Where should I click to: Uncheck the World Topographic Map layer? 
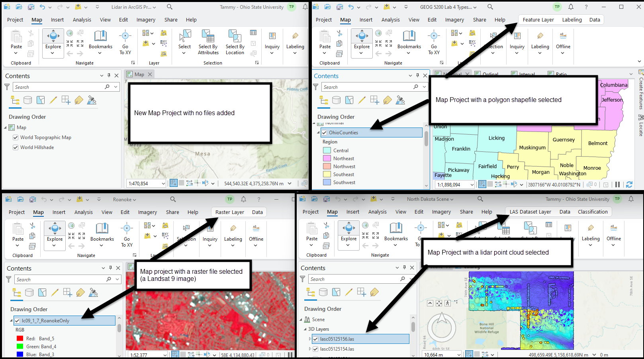click(16, 137)
